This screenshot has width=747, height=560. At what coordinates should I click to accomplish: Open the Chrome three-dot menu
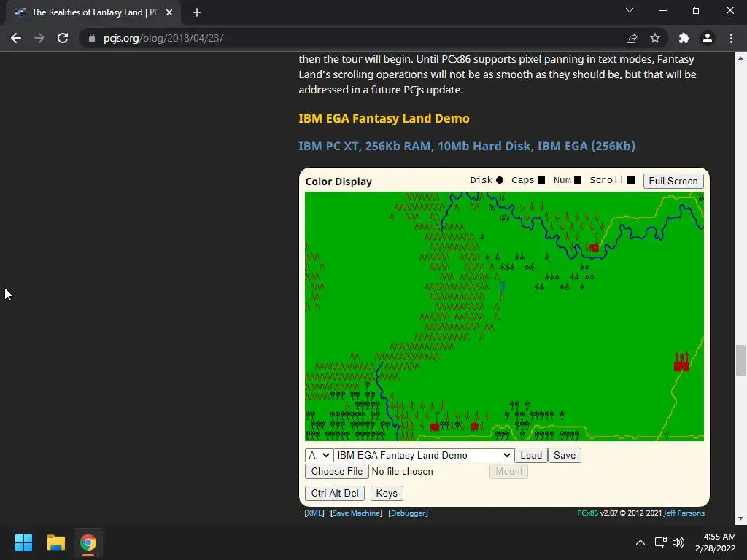coord(731,38)
